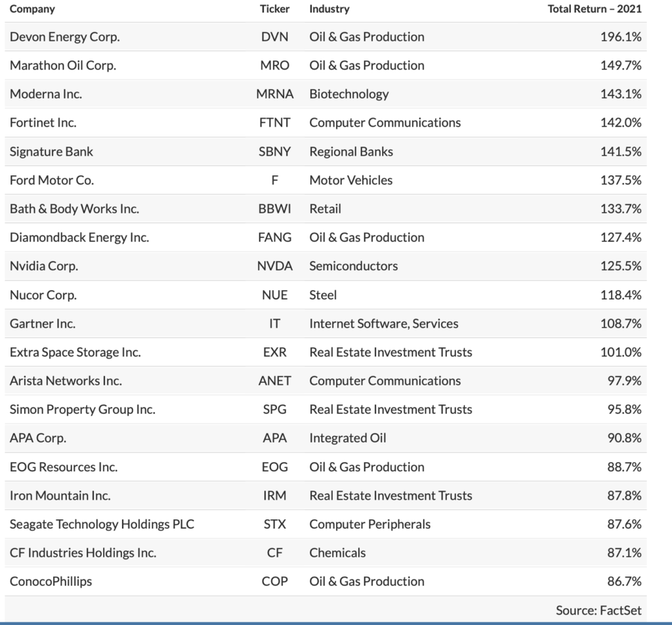The image size is (672, 625).
Task: Click Signature Bank's Regional Banks industry cell
Action: [351, 152]
